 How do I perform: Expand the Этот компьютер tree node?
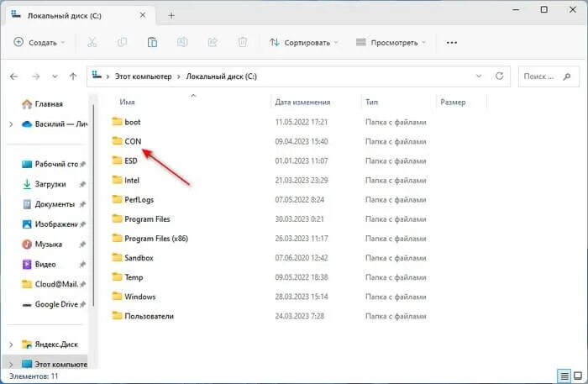pyautogui.click(x=11, y=365)
